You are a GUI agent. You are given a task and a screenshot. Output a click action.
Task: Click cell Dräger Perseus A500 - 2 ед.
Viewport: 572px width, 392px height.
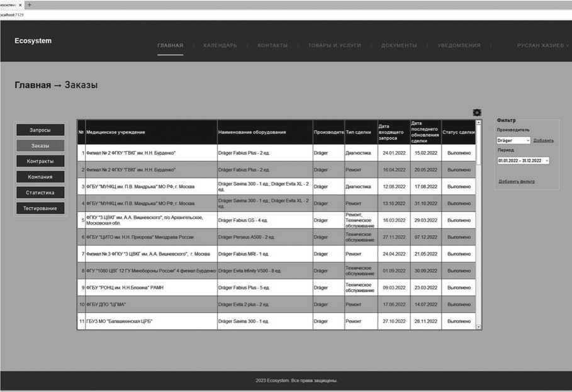(265, 237)
